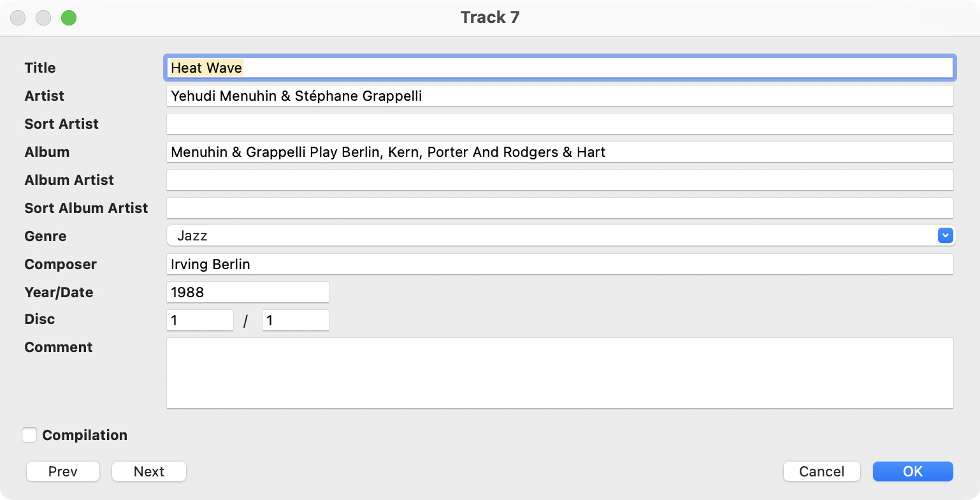Viewport: 980px width, 500px height.
Task: Enable the Compilation checkbox
Action: pyautogui.click(x=29, y=435)
